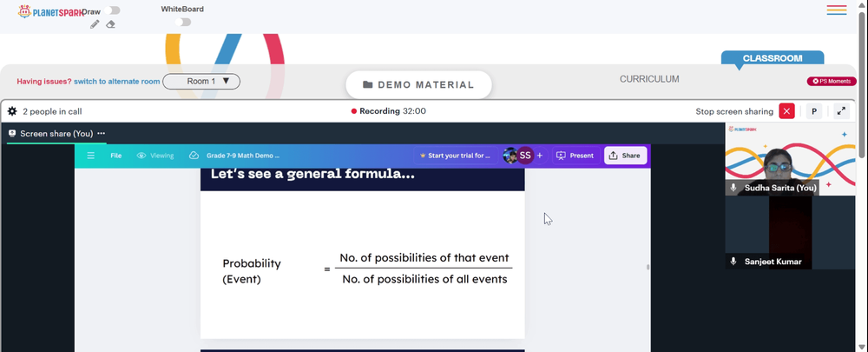
Task: Click the denominator possibilities of all events
Action: 424,279
